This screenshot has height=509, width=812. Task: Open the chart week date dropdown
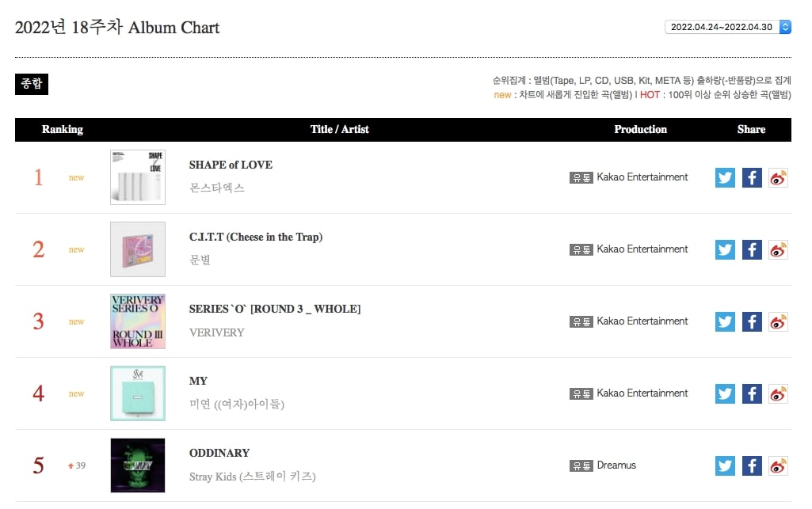click(x=727, y=27)
